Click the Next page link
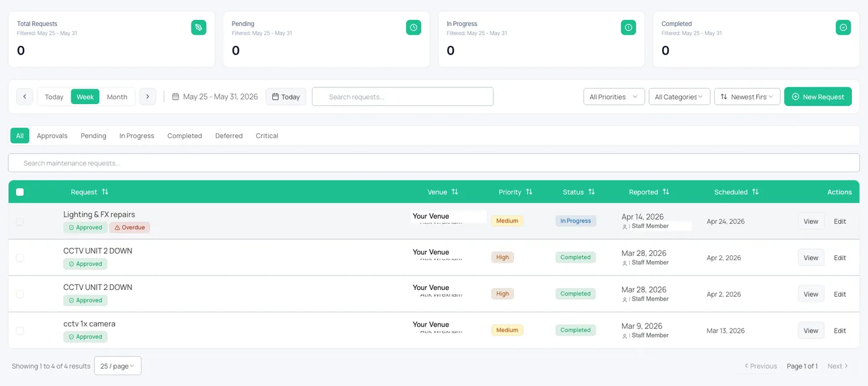Image resolution: width=868 pixels, height=386 pixels. pyautogui.click(x=838, y=366)
